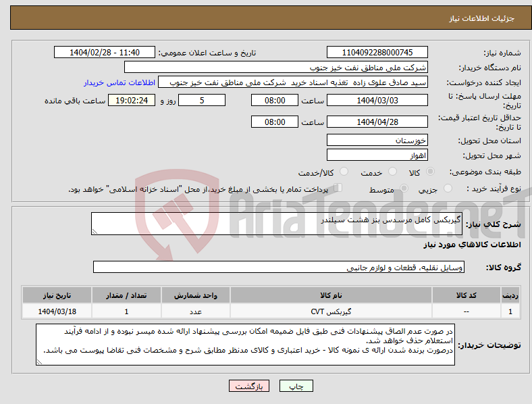Click the need date cell 1404/03/18
532x404 pixels.
(57, 311)
